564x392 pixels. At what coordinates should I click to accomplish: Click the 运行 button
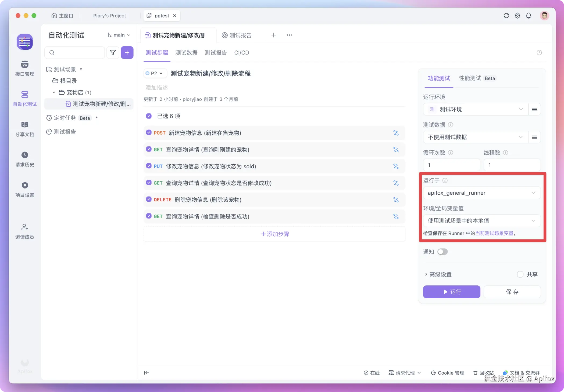coord(451,292)
